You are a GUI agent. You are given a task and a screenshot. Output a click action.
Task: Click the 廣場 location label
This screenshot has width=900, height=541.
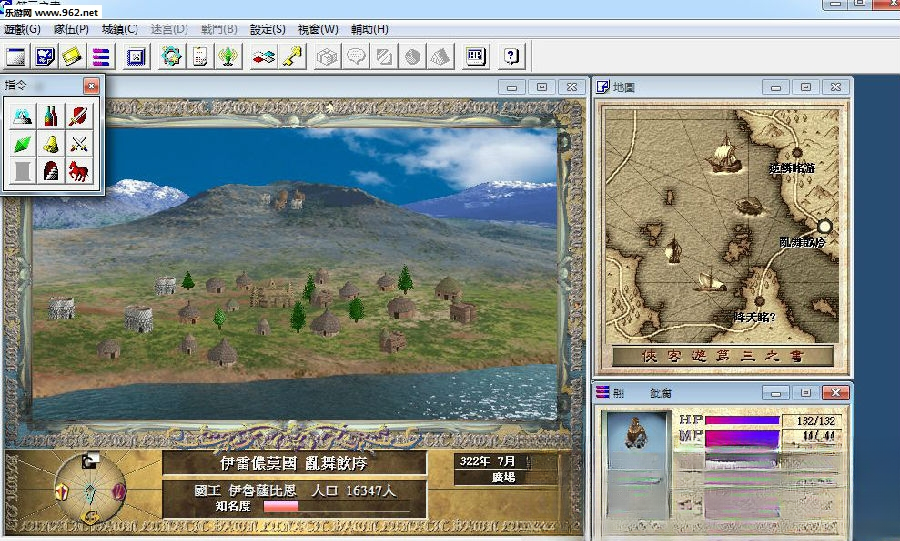(503, 477)
